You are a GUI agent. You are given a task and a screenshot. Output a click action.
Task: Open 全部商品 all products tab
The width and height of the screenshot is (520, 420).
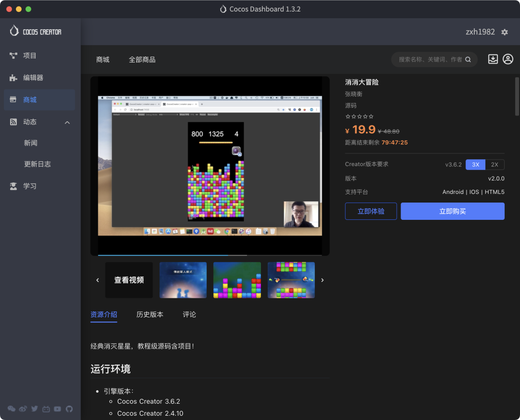142,60
